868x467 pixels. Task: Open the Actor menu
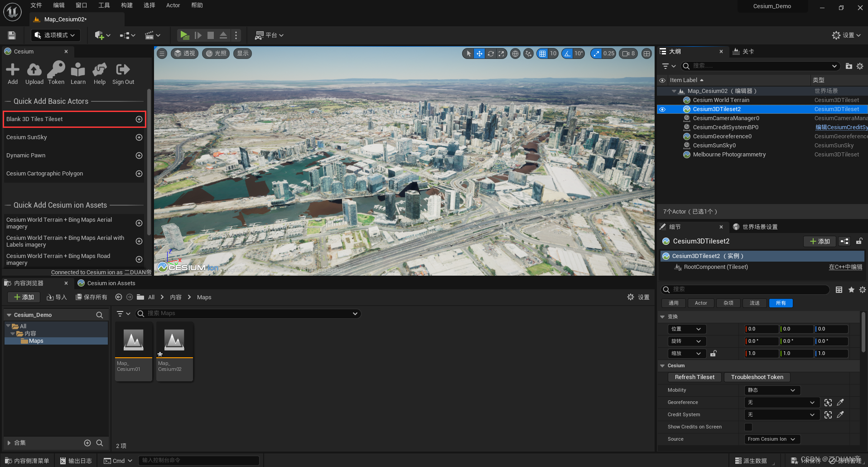173,5
